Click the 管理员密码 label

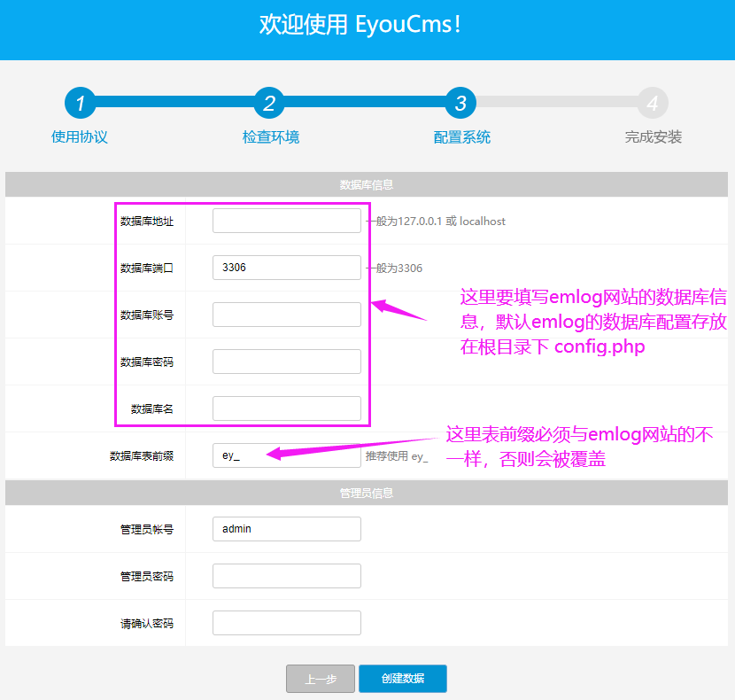tap(147, 576)
